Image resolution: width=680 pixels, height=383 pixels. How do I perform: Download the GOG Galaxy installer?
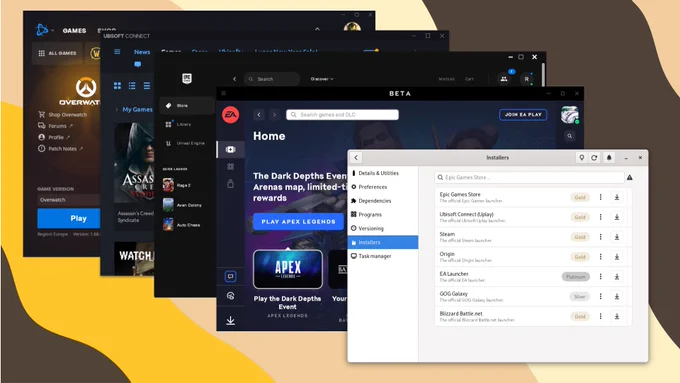click(x=617, y=297)
